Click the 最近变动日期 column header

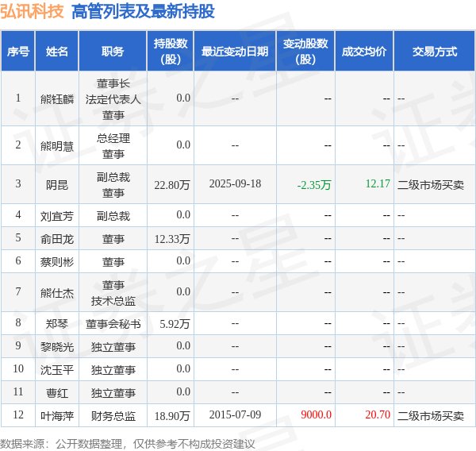coord(235,52)
